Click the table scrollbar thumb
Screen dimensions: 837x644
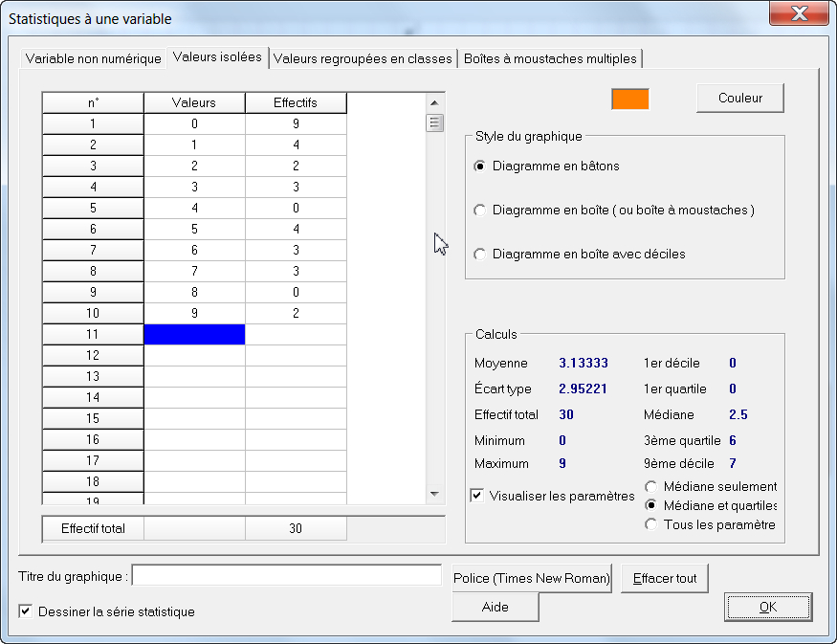pos(434,122)
